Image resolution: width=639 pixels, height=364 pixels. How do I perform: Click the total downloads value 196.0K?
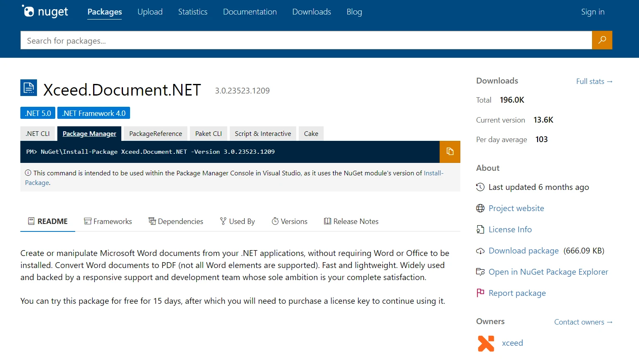(x=512, y=100)
